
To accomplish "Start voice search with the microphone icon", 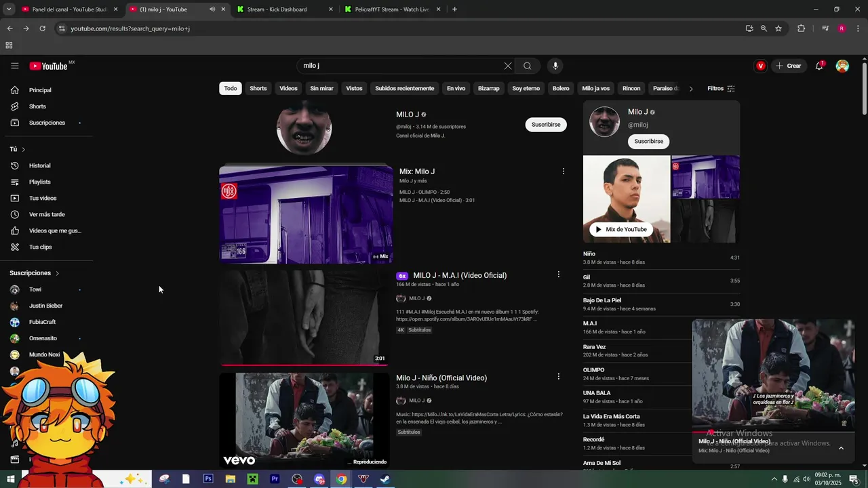I will coord(555,66).
